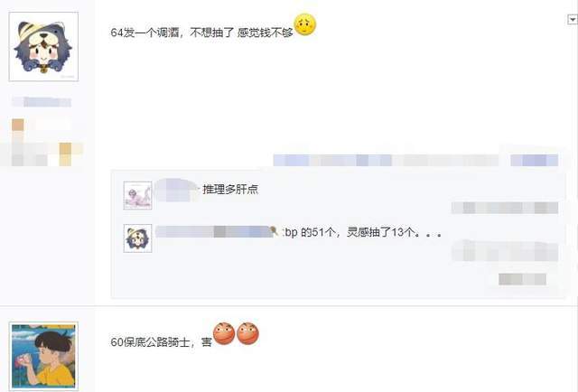
Task: Click the blurred gray button at the reply box bottom
Action: 522,279
